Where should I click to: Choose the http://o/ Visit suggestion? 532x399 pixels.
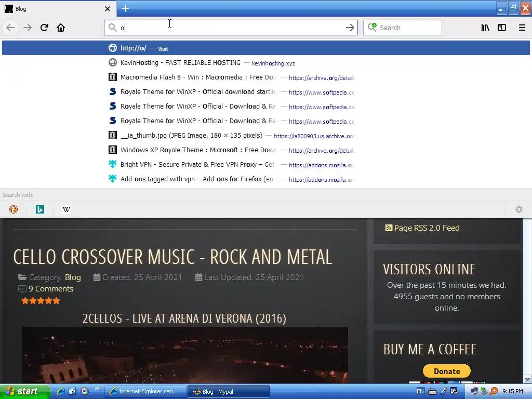point(265,48)
